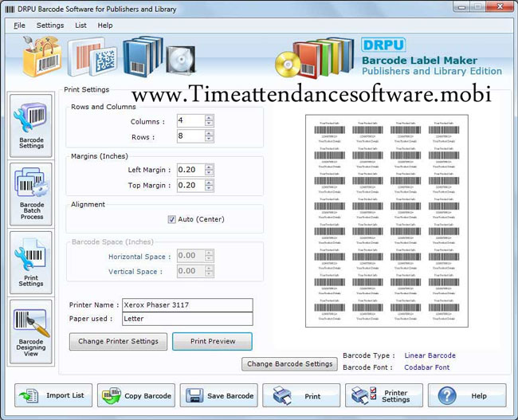Screen dimensions: 518x420
Task: Increase the Rows value
Action: [x=209, y=133]
